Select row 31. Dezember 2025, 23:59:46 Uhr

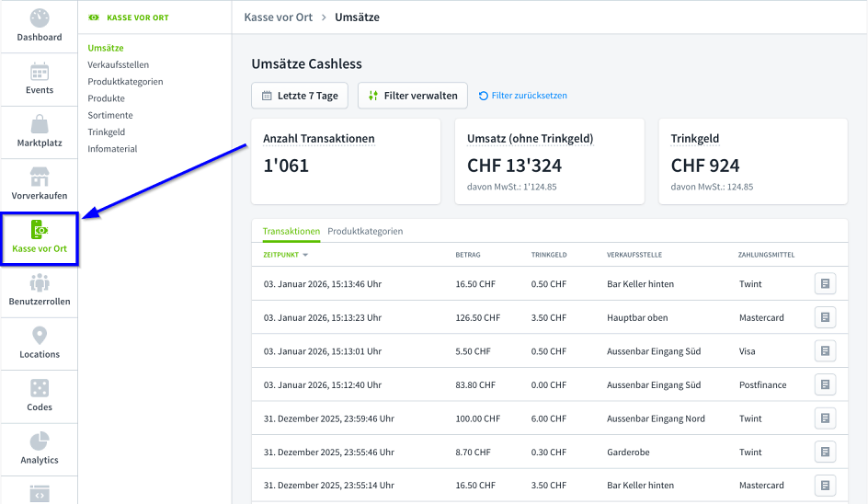pyautogui.click(x=549, y=418)
